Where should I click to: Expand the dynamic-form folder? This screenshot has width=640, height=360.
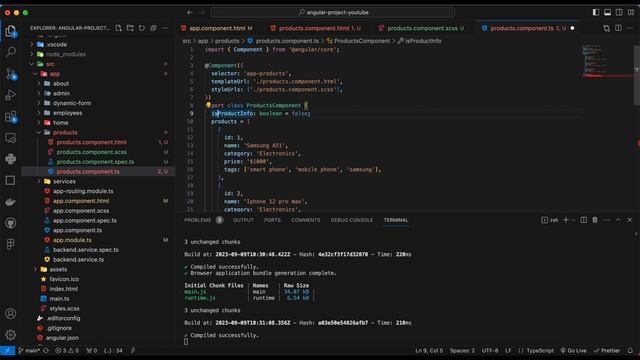click(x=72, y=103)
